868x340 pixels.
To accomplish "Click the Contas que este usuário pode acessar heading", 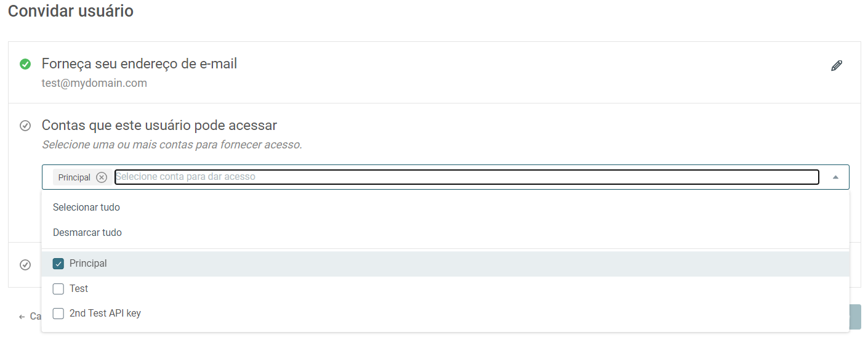I will tap(159, 126).
